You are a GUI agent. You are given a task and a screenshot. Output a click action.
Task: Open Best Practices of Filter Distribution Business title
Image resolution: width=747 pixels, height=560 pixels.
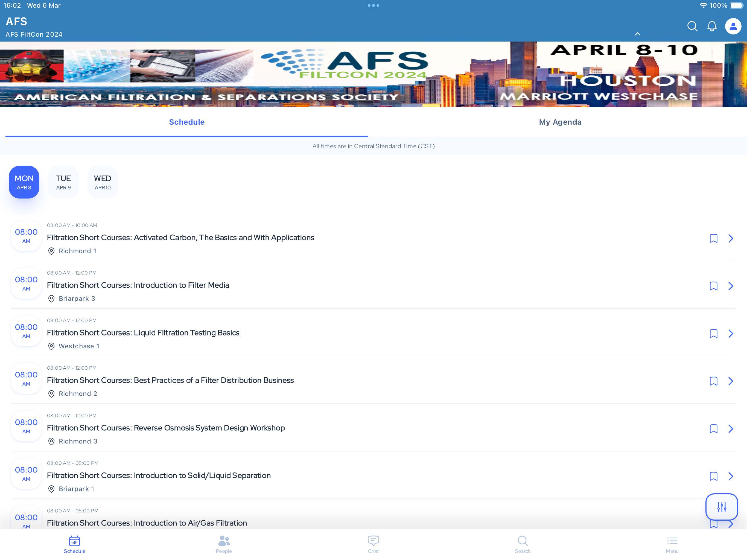point(170,380)
